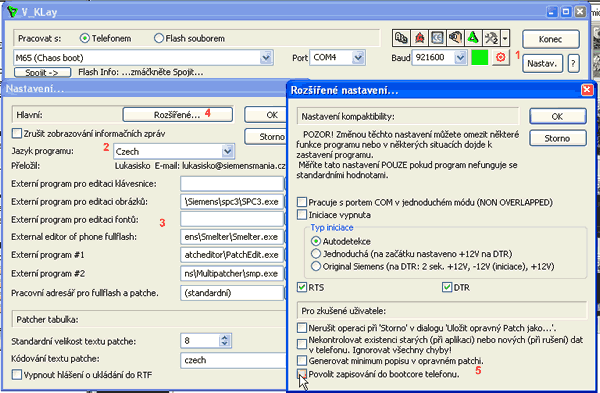Click the eye-in-hand picture editor icon
Viewport: 600px width, 393px height.
pyautogui.click(x=455, y=38)
